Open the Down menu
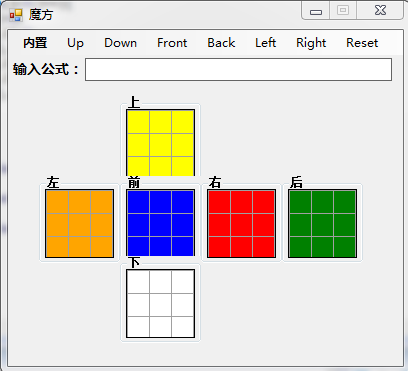The image size is (408, 371). click(x=121, y=43)
